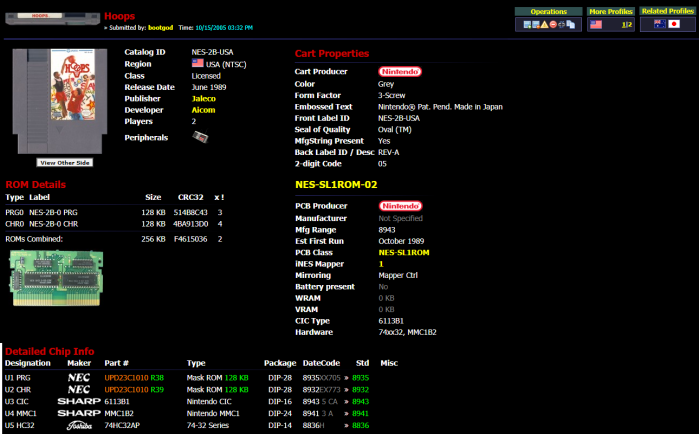Click the copy documents Operations icon

(x=571, y=24)
